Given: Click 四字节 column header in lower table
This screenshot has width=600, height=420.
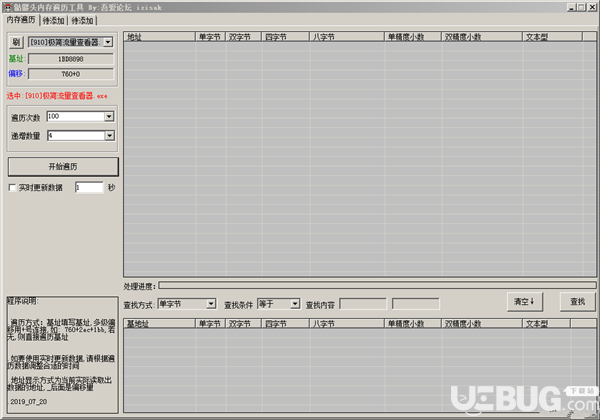Looking at the screenshot, I should [285, 324].
